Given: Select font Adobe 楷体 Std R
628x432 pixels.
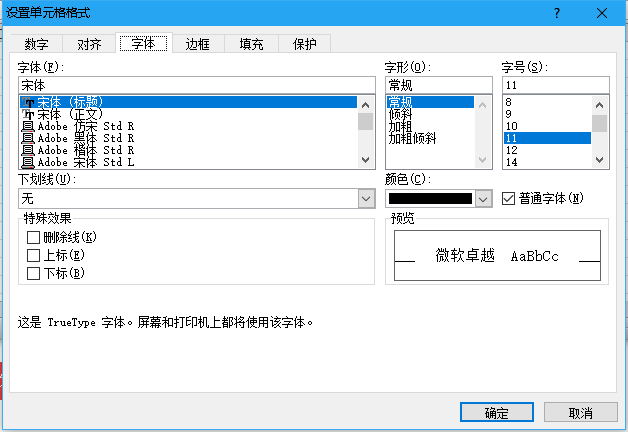Looking at the screenshot, I should (x=188, y=150).
